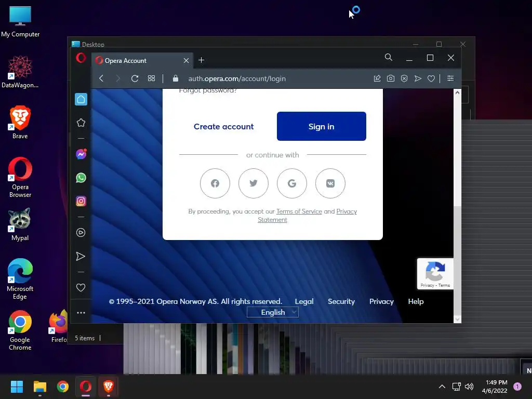The width and height of the screenshot is (532, 399).
Task: Click the edit/share page icon in address bar
Action: 377,78
